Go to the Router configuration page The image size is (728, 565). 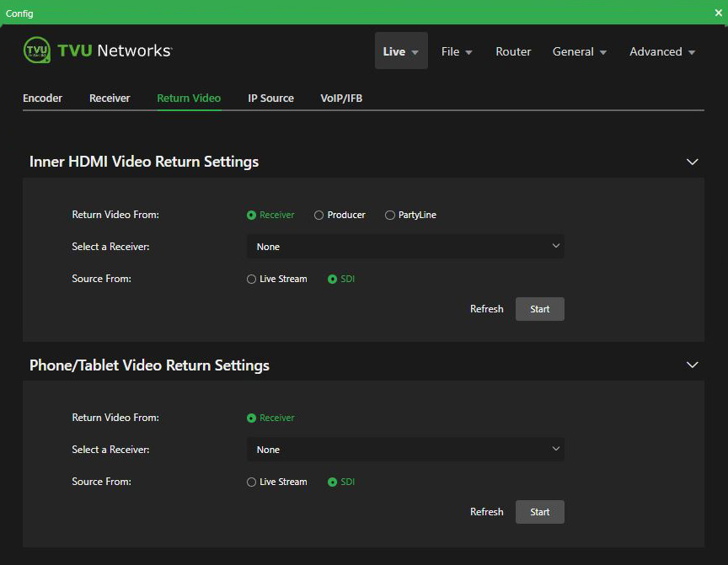coord(513,51)
